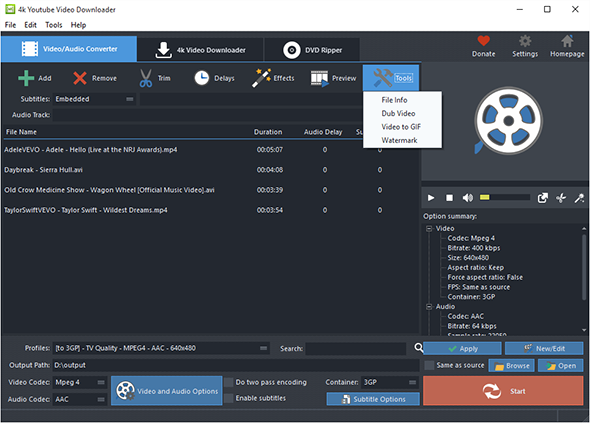Click the search magnifier icon
Image resolution: width=590 pixels, height=423 pixels.
[x=418, y=347]
